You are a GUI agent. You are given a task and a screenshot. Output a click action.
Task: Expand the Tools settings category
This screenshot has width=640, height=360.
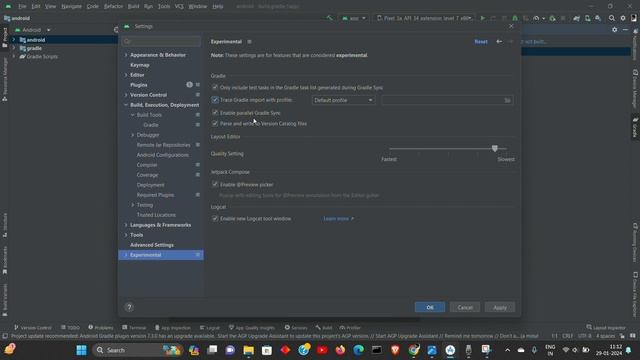[x=126, y=235]
